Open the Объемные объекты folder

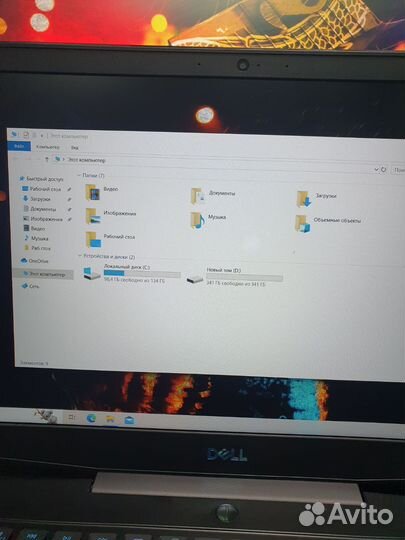tap(328, 223)
